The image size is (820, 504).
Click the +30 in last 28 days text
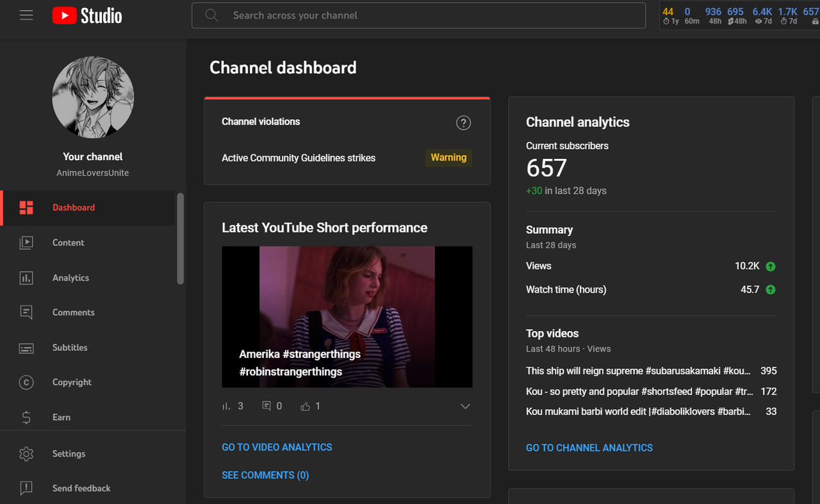point(566,191)
